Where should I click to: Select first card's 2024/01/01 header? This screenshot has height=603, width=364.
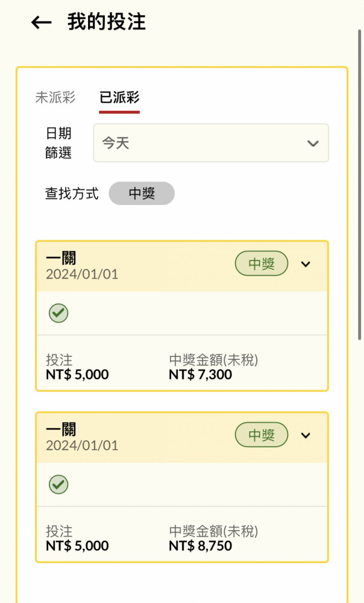[82, 274]
